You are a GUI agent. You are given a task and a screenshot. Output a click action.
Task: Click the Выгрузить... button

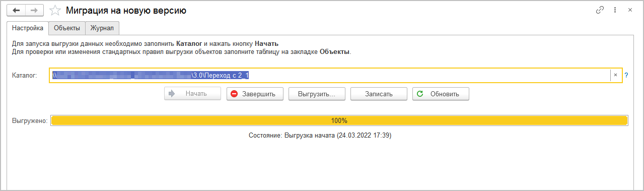(317, 94)
